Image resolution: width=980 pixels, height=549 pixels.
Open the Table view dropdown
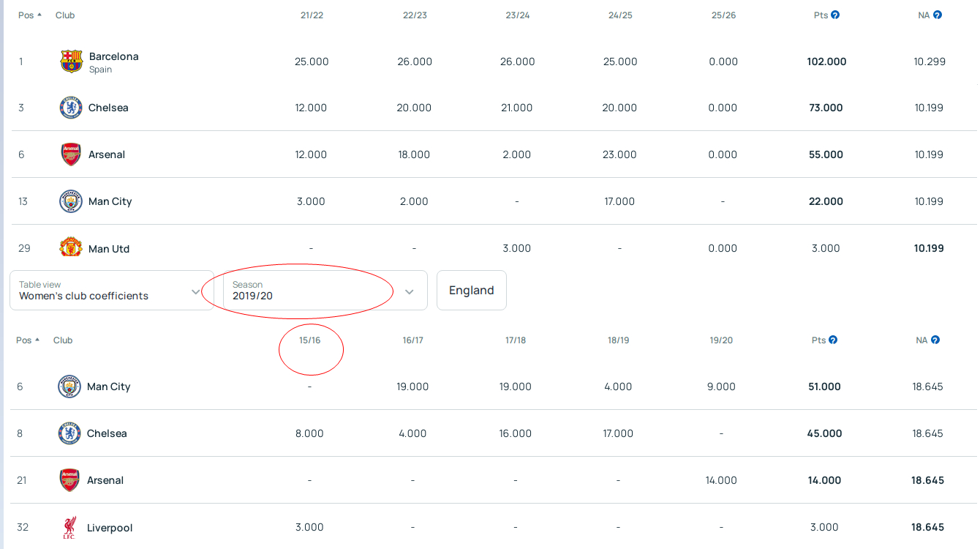tap(112, 291)
